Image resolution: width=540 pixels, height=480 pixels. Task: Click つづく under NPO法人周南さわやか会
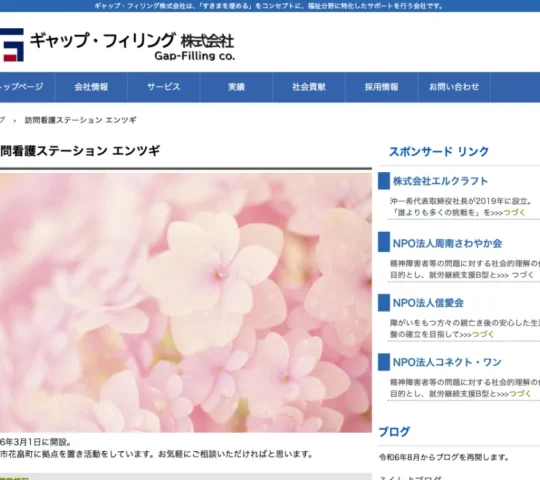point(523,275)
